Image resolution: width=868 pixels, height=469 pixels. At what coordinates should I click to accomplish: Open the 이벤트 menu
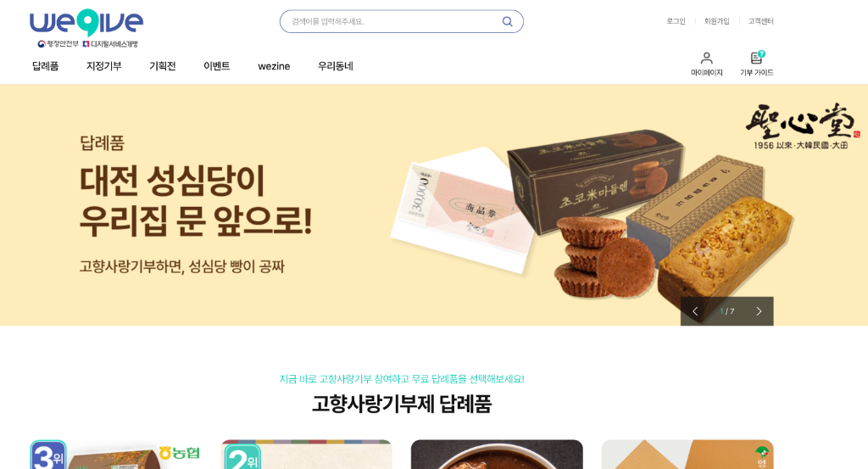coord(216,66)
